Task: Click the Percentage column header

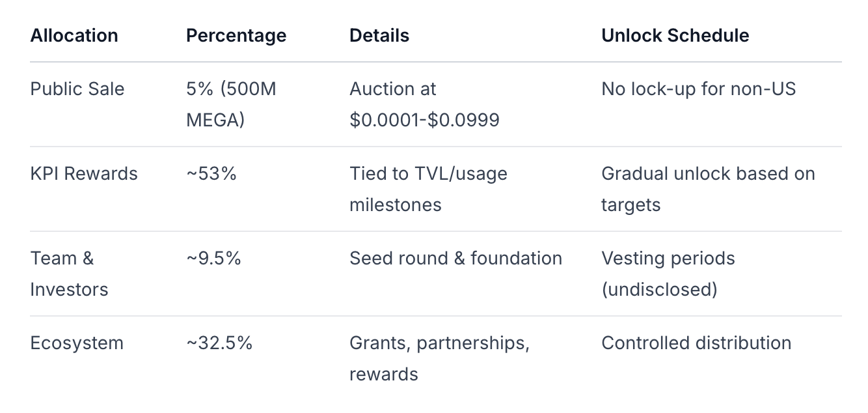Action: 236,35
